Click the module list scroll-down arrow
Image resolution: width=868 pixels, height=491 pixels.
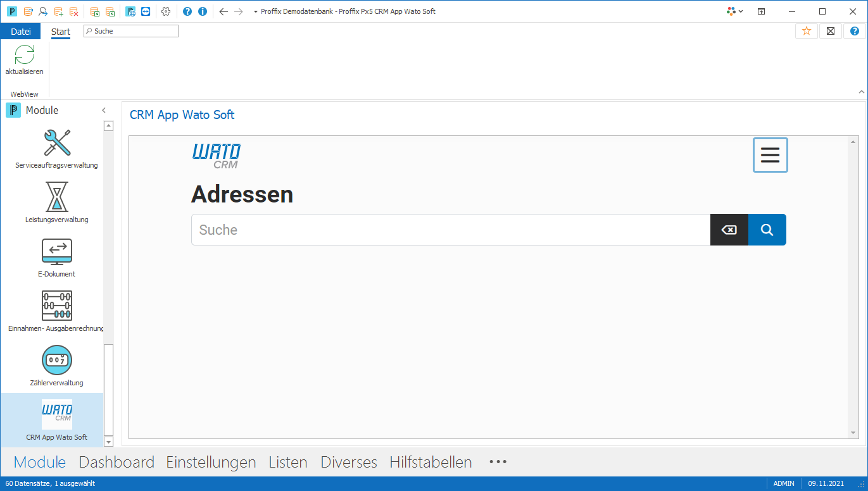tap(108, 442)
